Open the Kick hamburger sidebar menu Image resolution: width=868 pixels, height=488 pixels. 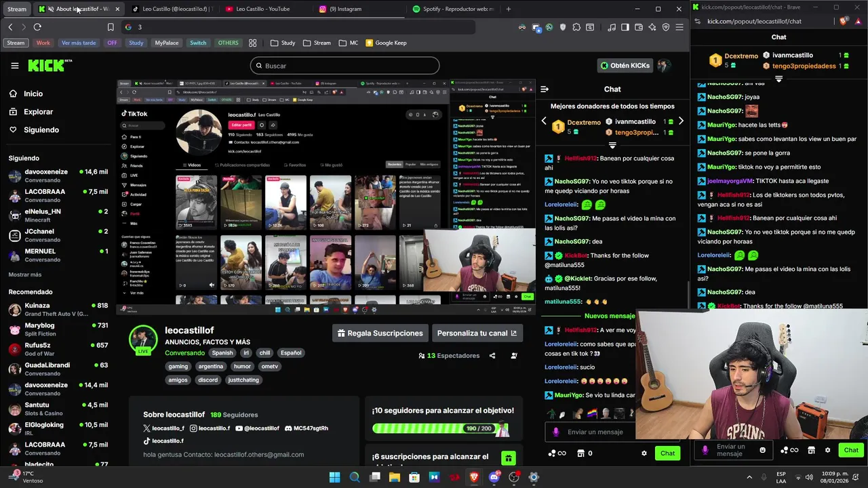click(14, 66)
